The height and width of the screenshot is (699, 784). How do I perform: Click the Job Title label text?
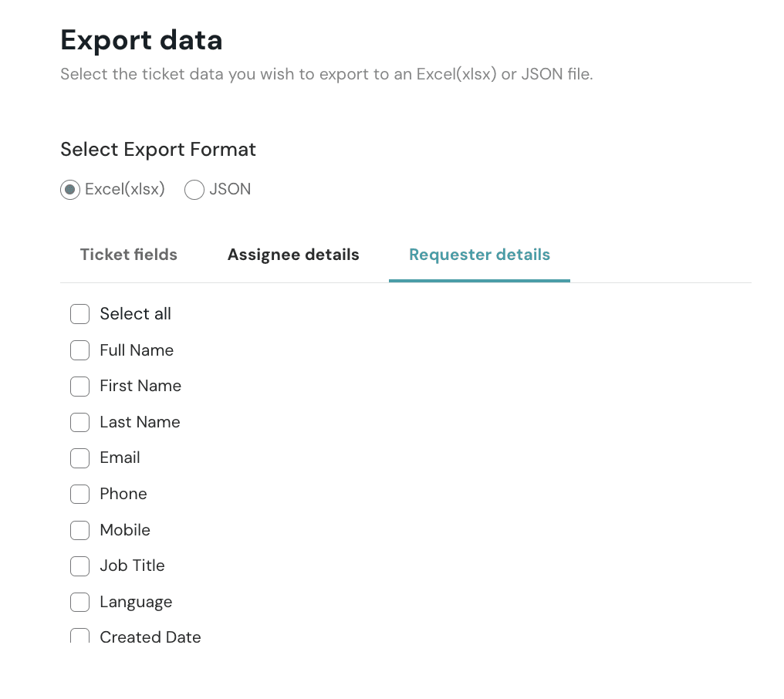132,566
